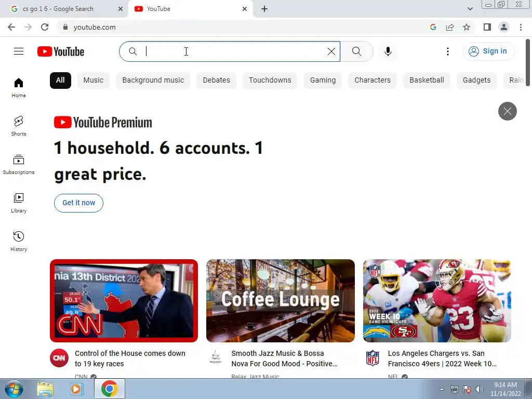Screen dimensions: 532x399
Task: Select the Gaming filter chip
Action: (x=323, y=81)
